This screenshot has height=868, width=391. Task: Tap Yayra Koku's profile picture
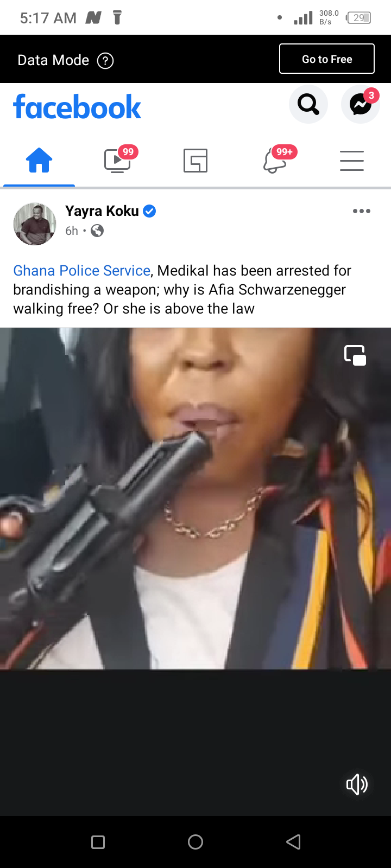point(35,224)
